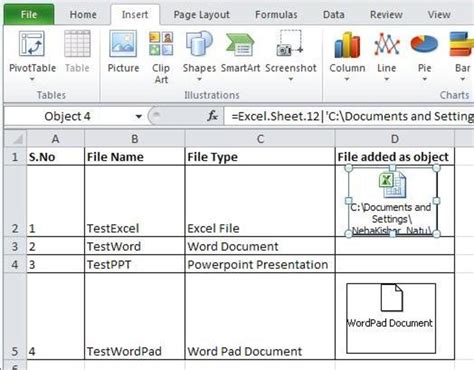Select the Word Pad Document cell
This screenshot has height=370, width=474.
(260, 316)
